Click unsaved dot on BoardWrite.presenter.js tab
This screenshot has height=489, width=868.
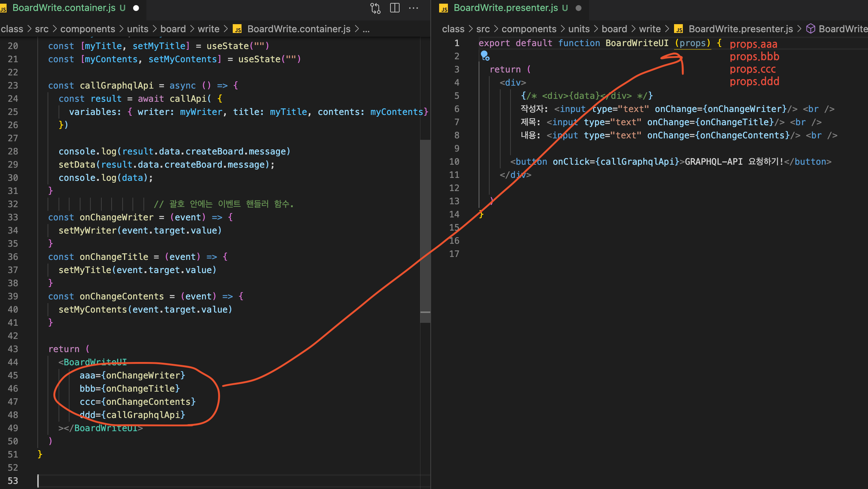[x=579, y=8]
